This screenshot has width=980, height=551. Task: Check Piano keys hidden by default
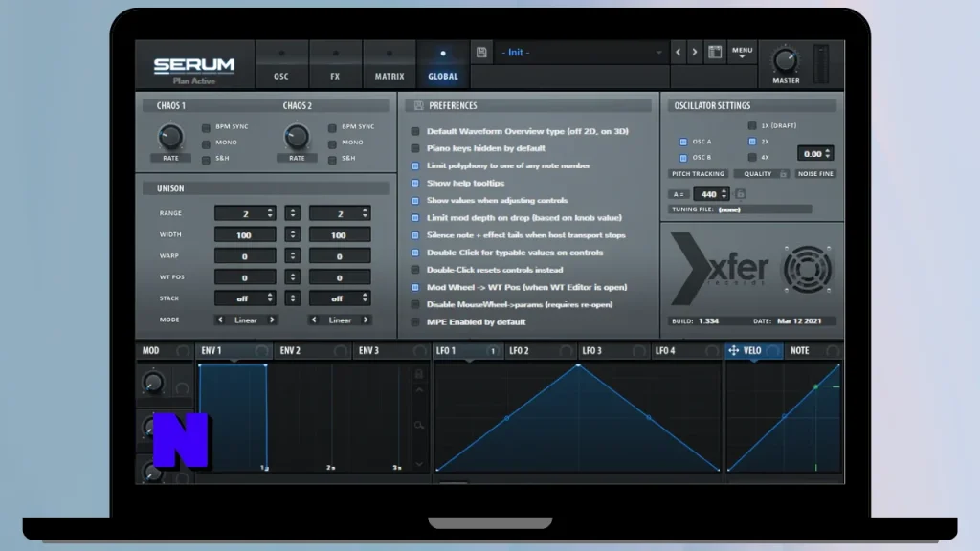pos(415,148)
